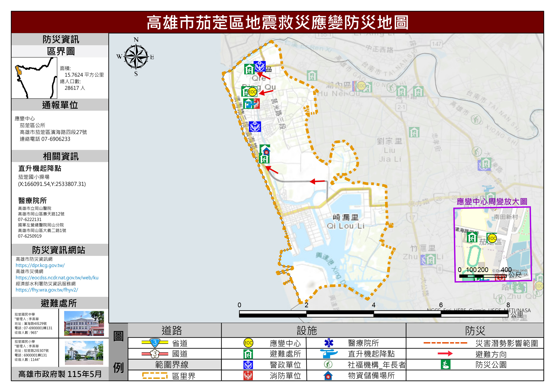Click the address 高雄市茄萣區濱海路四段27號
555x392 pixels.
point(53,132)
